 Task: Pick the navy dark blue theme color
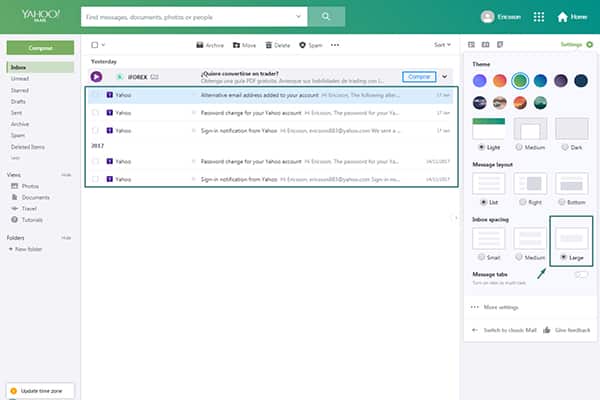pos(581,81)
